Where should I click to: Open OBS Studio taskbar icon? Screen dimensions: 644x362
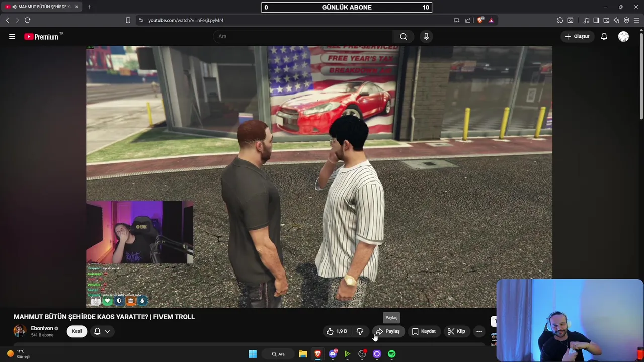pos(362,354)
